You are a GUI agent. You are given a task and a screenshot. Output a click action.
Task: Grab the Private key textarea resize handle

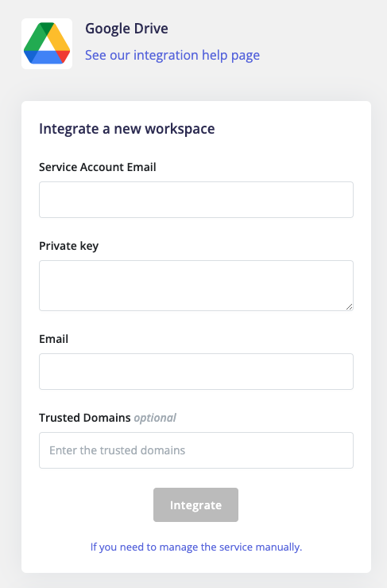pyautogui.click(x=349, y=307)
